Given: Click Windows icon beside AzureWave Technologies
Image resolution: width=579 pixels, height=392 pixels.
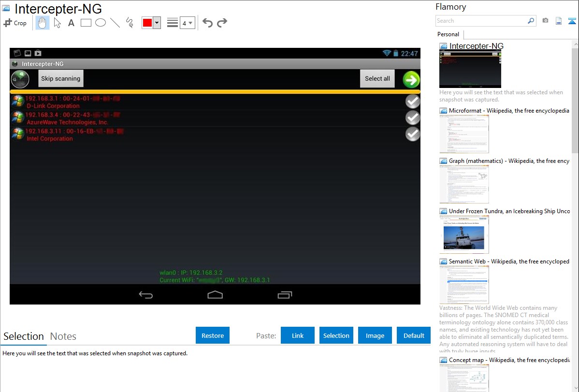Looking at the screenshot, I should click(17, 117).
